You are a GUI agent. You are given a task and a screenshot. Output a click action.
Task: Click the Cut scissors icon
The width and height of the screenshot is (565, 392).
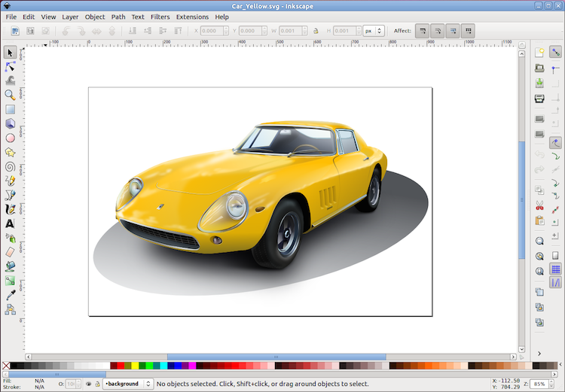point(539,205)
